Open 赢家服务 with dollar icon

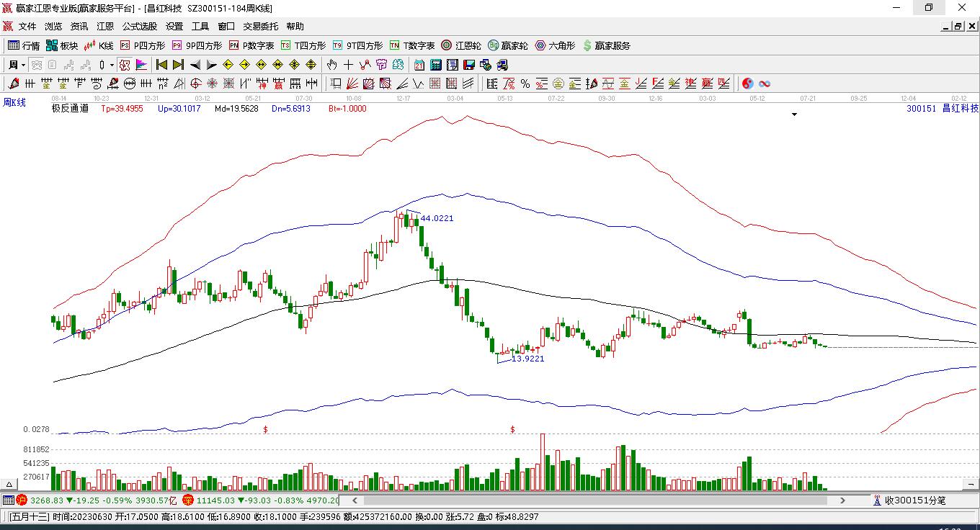click(x=607, y=45)
